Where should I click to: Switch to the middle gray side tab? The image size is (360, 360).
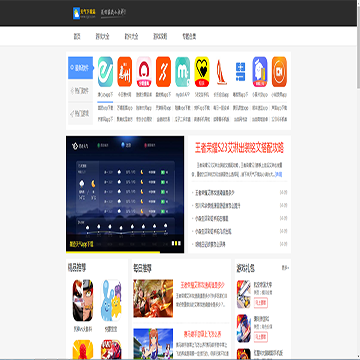tap(80, 90)
